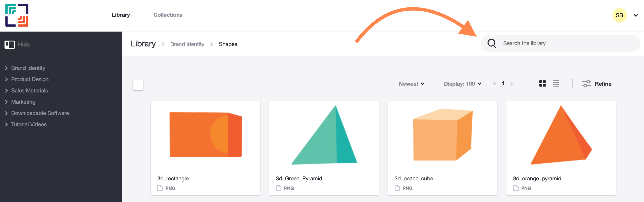Click the app logo in the header
Viewport: 644px width, 202px height.
tap(17, 15)
